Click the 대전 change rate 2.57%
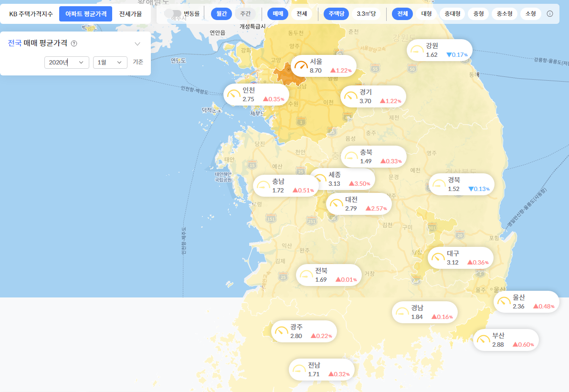 376,208
